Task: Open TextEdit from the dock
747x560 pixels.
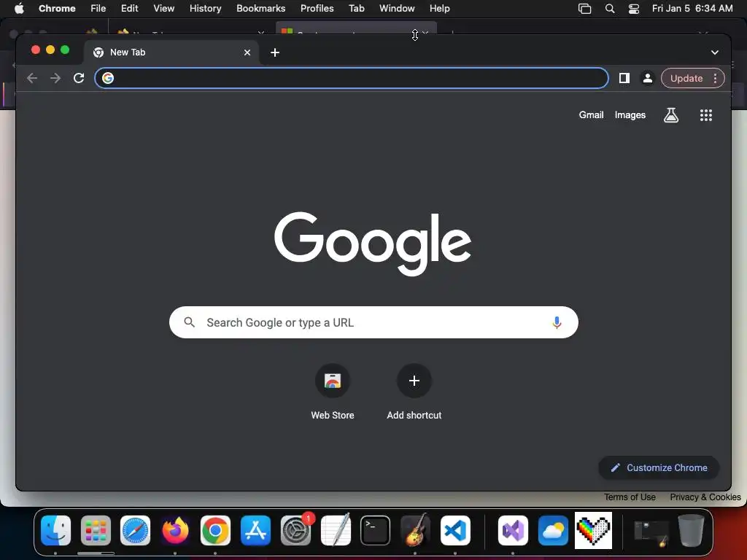Action: pos(336,530)
